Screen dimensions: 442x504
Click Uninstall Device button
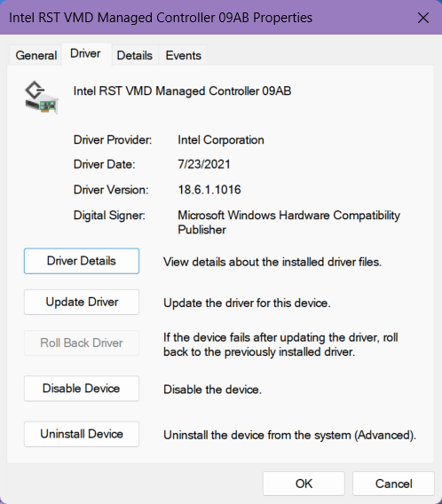(x=82, y=434)
